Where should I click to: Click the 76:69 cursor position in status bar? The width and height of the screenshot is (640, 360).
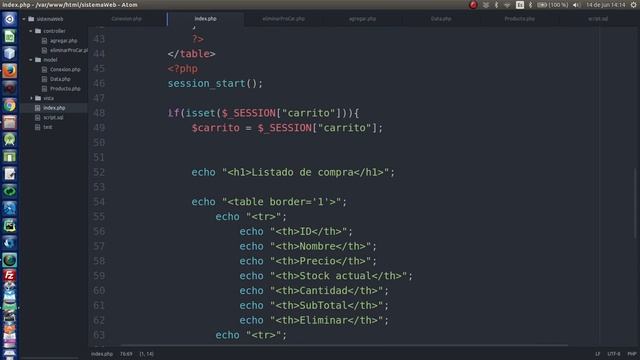(126, 354)
